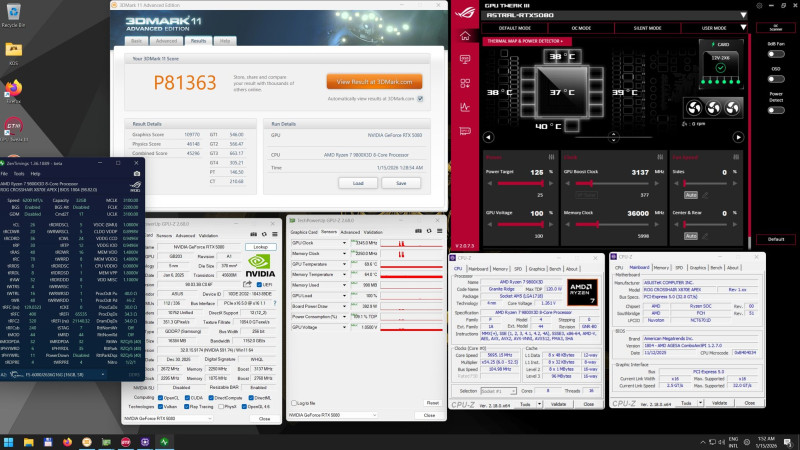Screen dimensions: 800x450
Task: Click View Result at 3DMark.com button
Action: (x=374, y=82)
